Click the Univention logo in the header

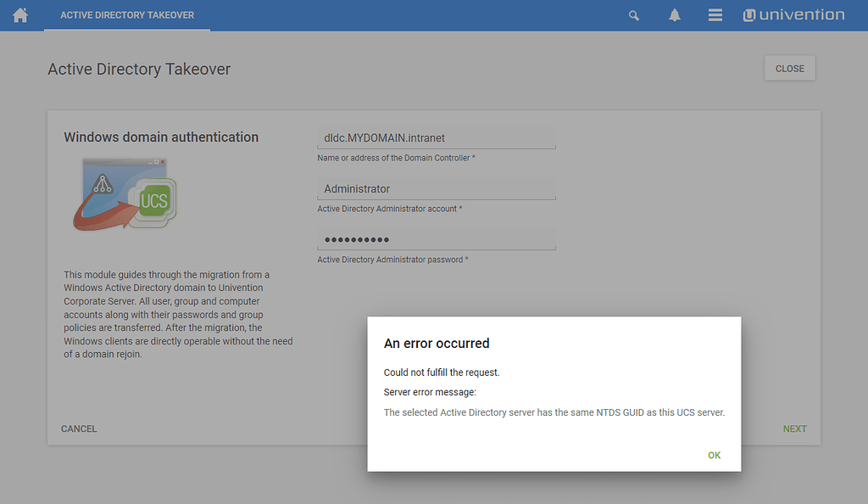(x=793, y=14)
